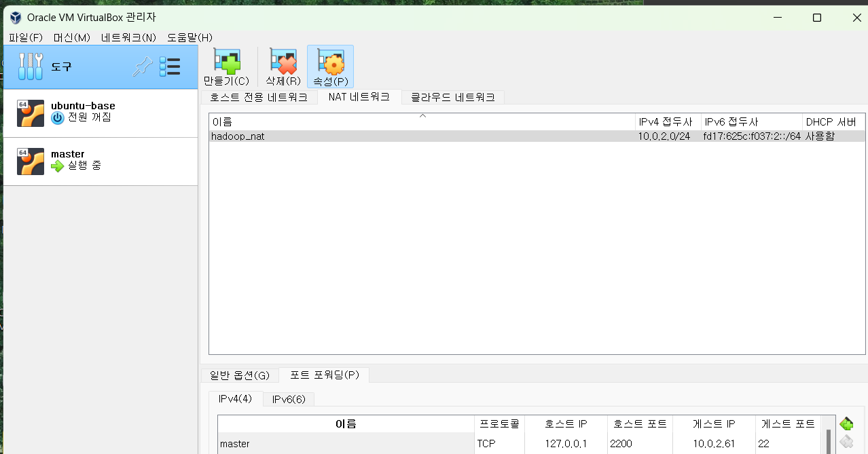Click the remove port forwarding rule icon
This screenshot has height=454, width=868.
click(846, 442)
